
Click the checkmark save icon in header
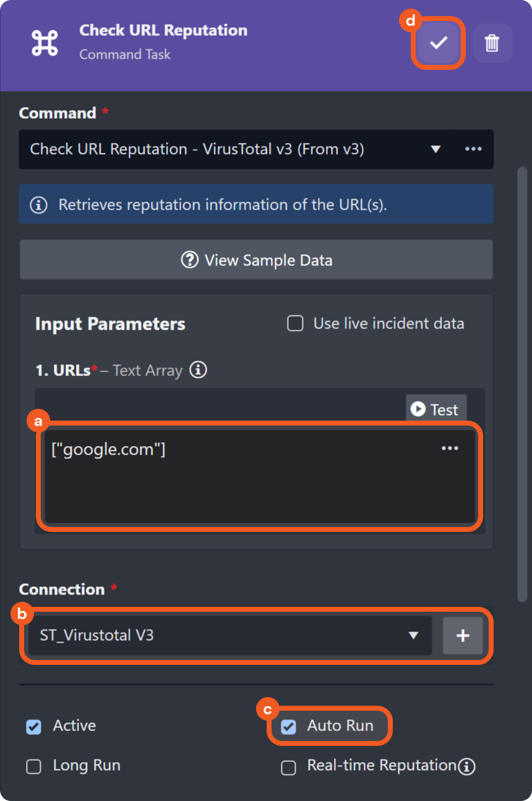tap(439, 43)
